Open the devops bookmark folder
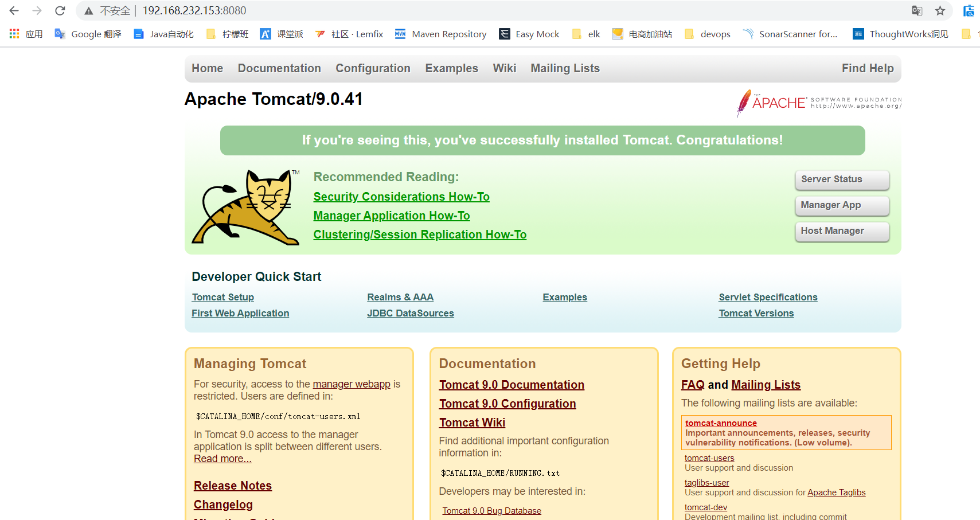This screenshot has width=980, height=520. [708, 34]
